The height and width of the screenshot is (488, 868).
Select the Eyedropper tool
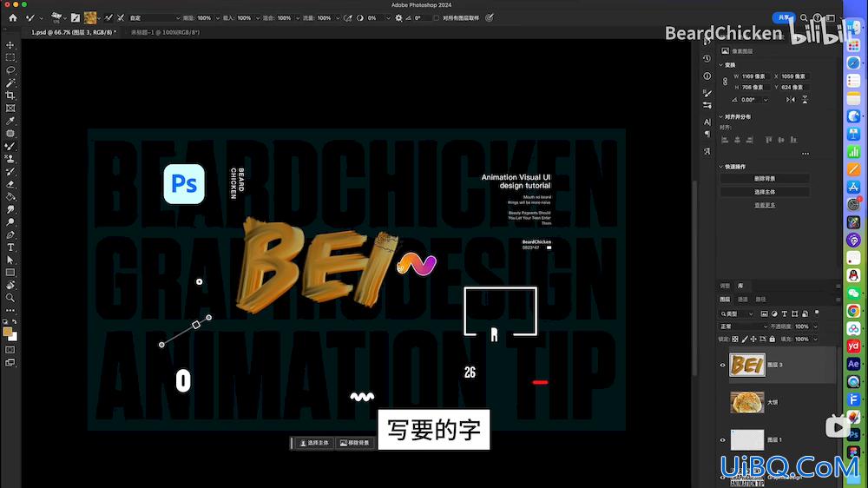coord(10,121)
